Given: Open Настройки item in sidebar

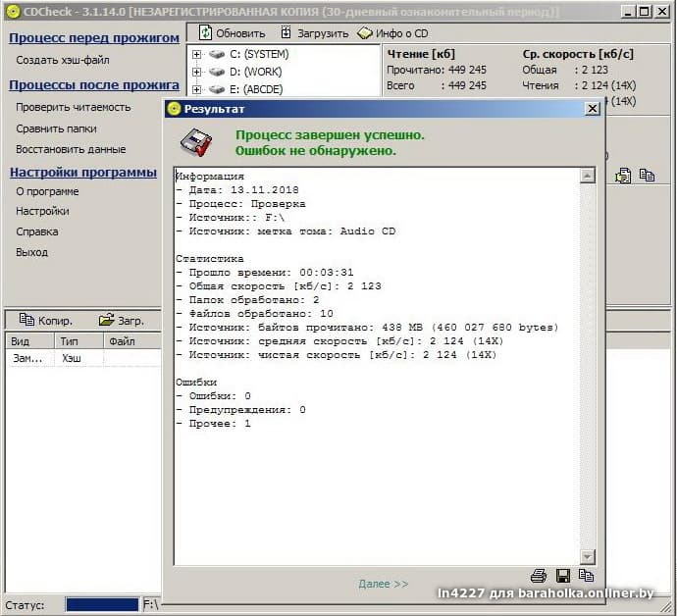Looking at the screenshot, I should (x=42, y=211).
